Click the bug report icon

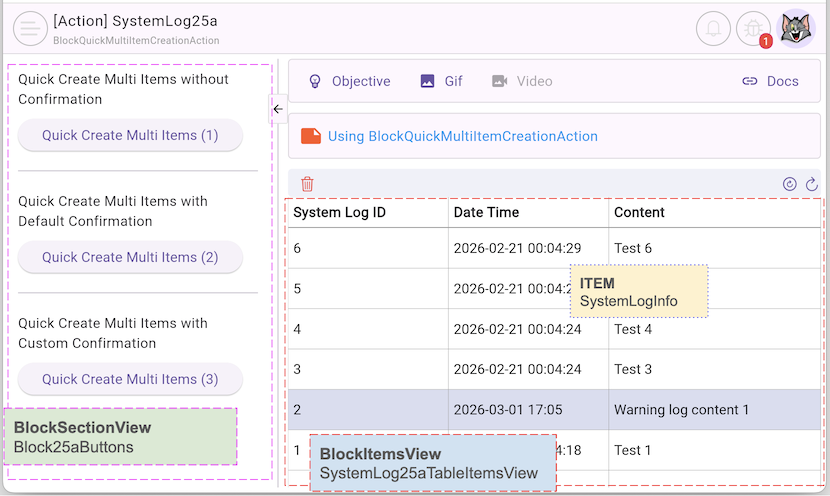click(x=753, y=29)
